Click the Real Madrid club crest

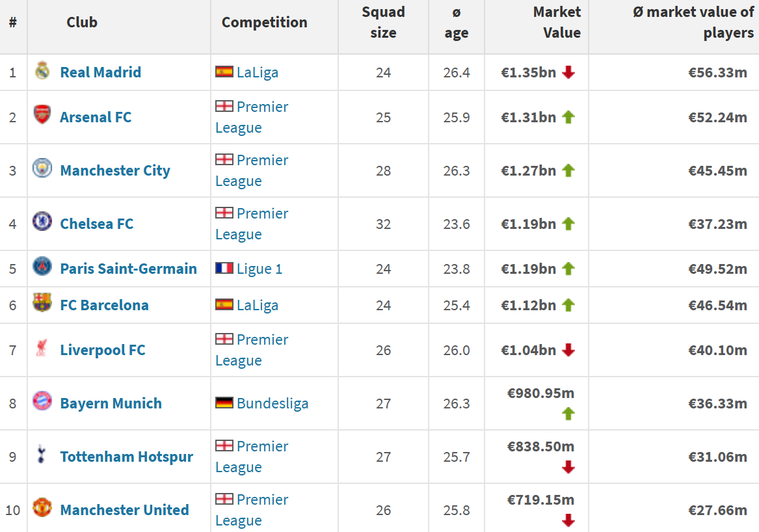click(42, 71)
